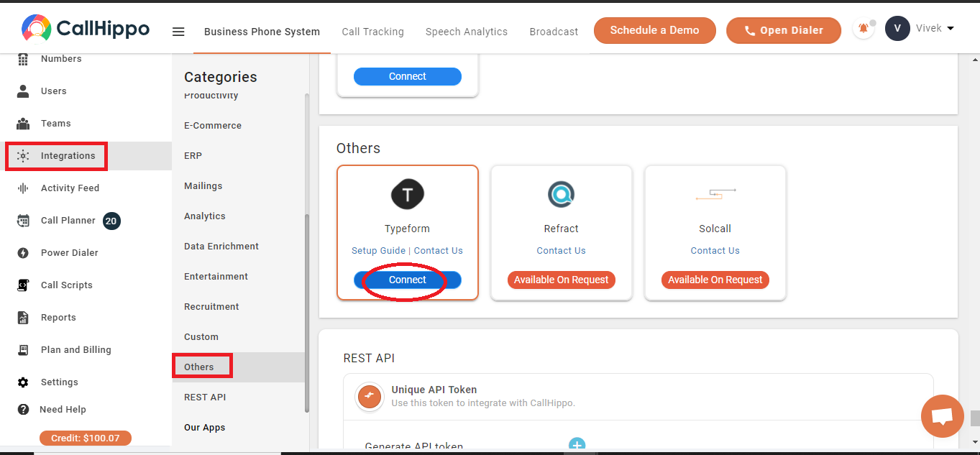Image resolution: width=980 pixels, height=455 pixels.
Task: Toggle the hamburger menu icon
Action: point(178,32)
